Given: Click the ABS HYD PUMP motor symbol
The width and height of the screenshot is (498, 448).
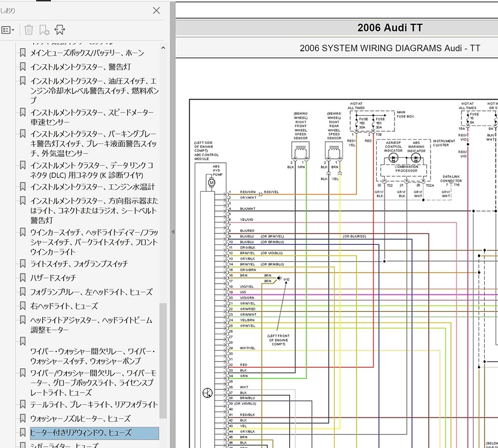Looking at the screenshot, I should 211,183.
